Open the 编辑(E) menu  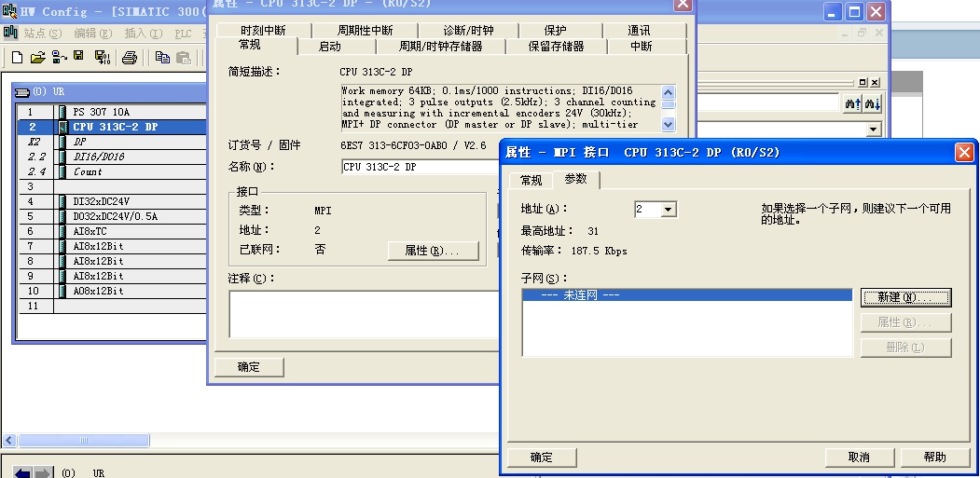click(x=93, y=34)
